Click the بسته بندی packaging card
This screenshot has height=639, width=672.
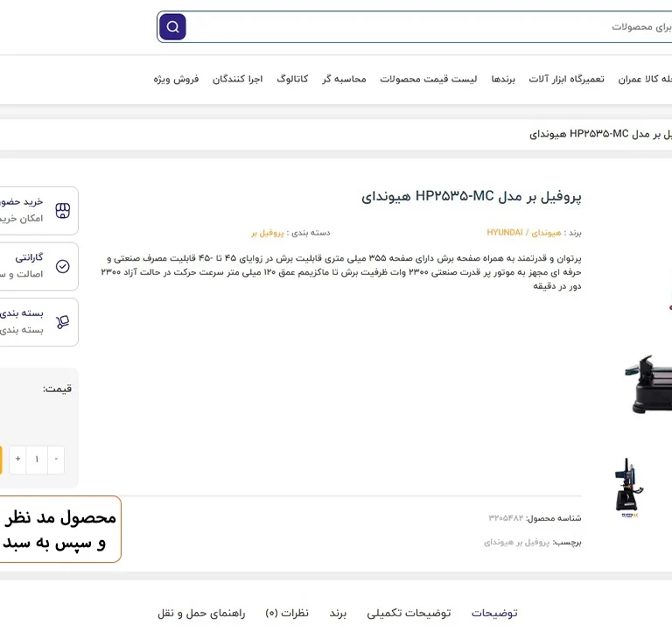[38, 322]
